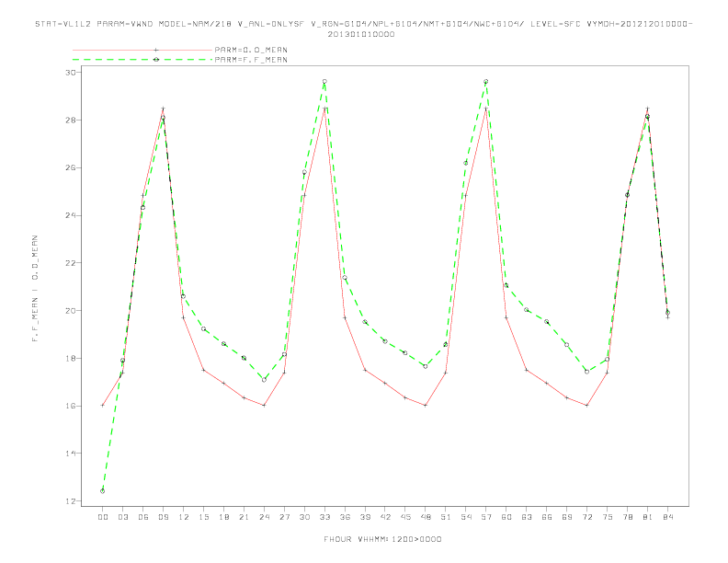Select the green F.F_MEAN point at hour 24
The image size is (728, 563).
coord(264,380)
